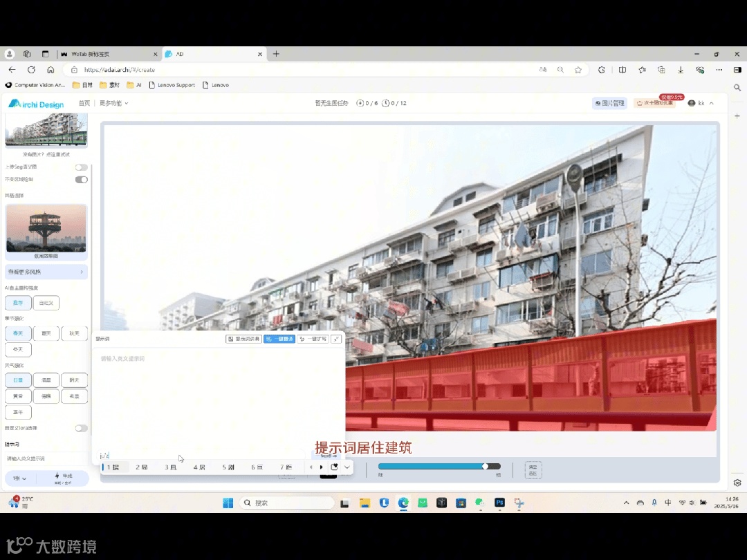Toggle the custom lora selection switch
Screen dimensions: 747x560
point(82,428)
